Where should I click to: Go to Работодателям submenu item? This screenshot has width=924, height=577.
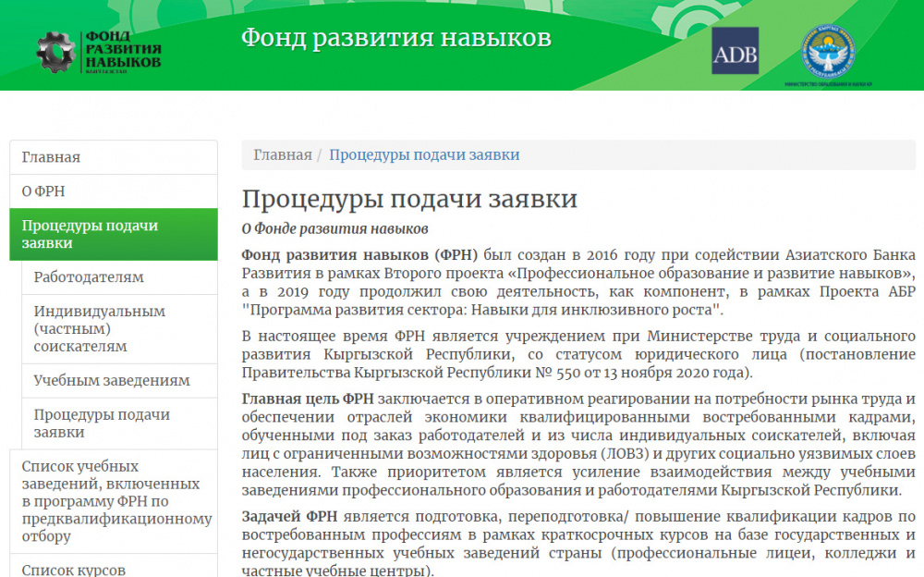click(89, 277)
